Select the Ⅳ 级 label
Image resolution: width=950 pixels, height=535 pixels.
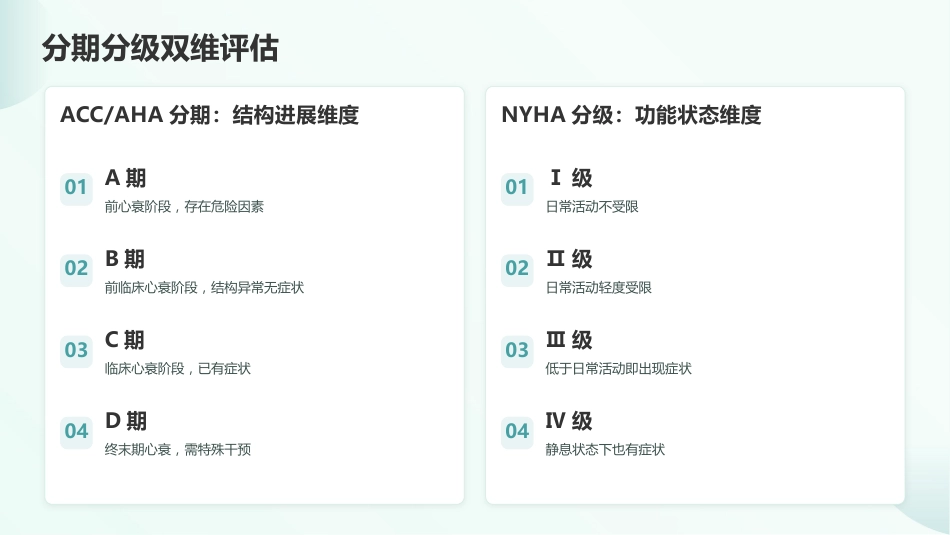(569, 421)
